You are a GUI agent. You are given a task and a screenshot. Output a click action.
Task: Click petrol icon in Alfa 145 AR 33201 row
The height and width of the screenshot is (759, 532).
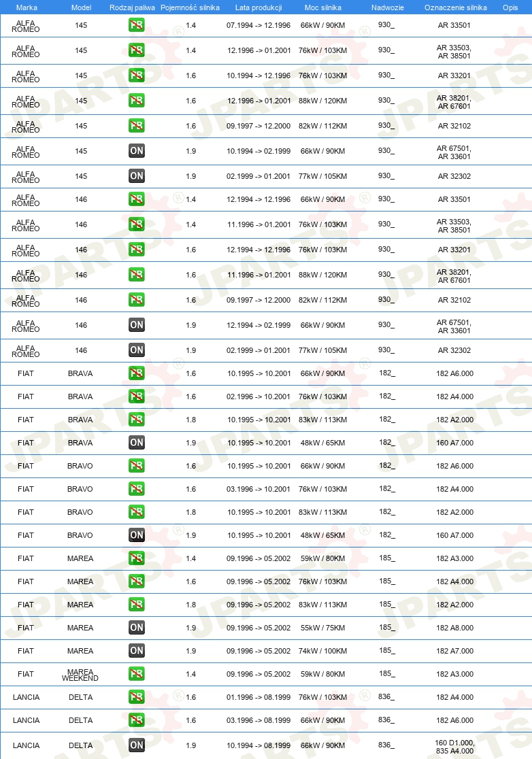[x=137, y=75]
